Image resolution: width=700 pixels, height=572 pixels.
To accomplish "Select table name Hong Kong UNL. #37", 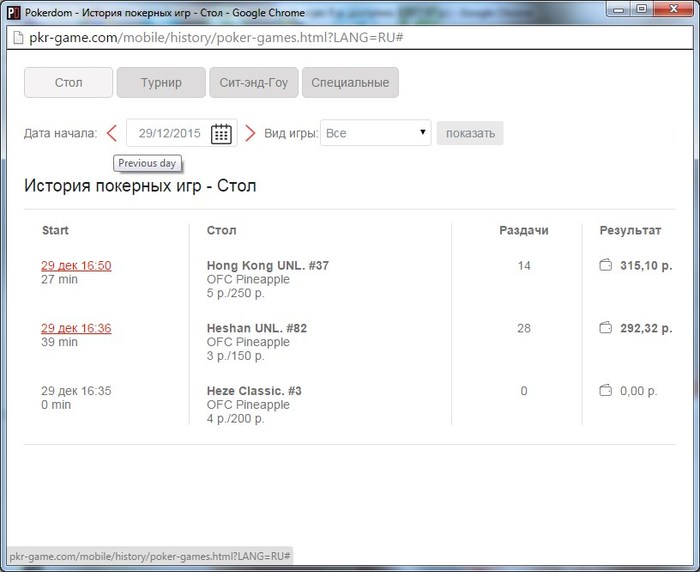I will pos(268,266).
